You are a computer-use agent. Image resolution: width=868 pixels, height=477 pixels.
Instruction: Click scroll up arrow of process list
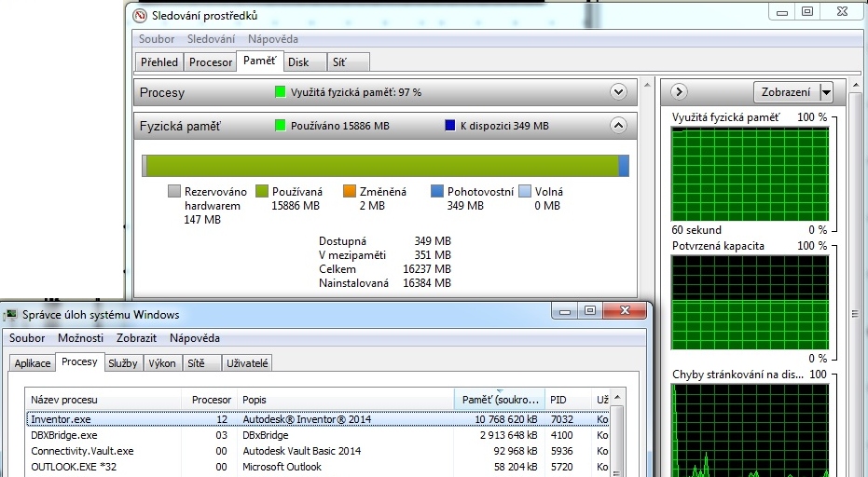[x=618, y=397]
